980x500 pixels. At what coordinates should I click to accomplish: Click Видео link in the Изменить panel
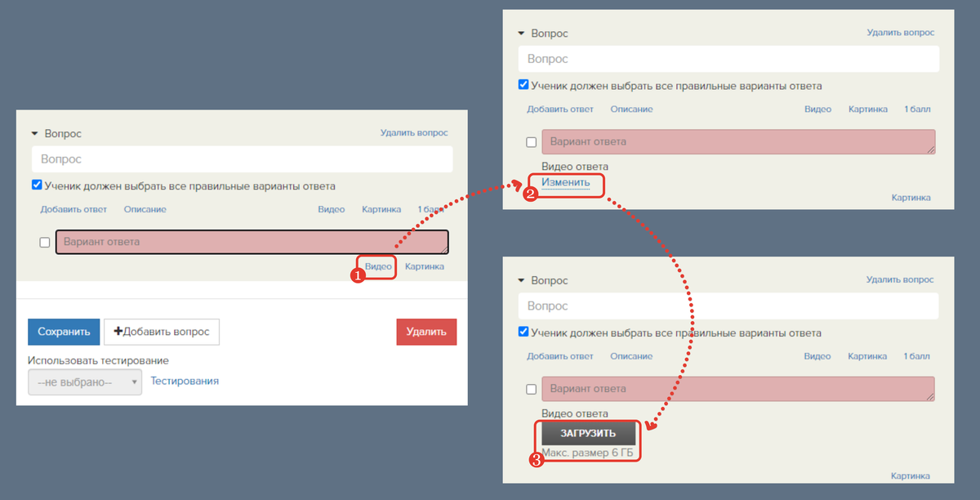[x=817, y=109]
